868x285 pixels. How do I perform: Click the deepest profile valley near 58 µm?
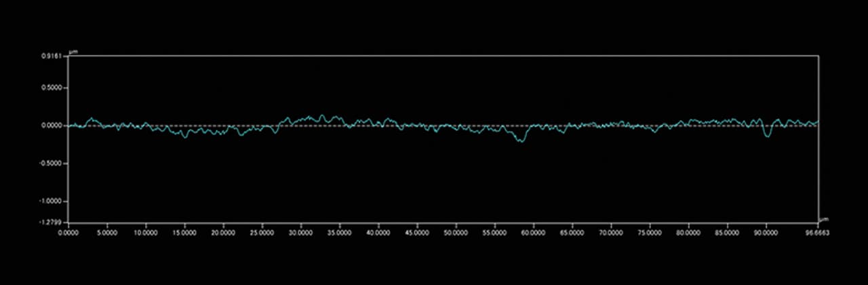click(521, 141)
